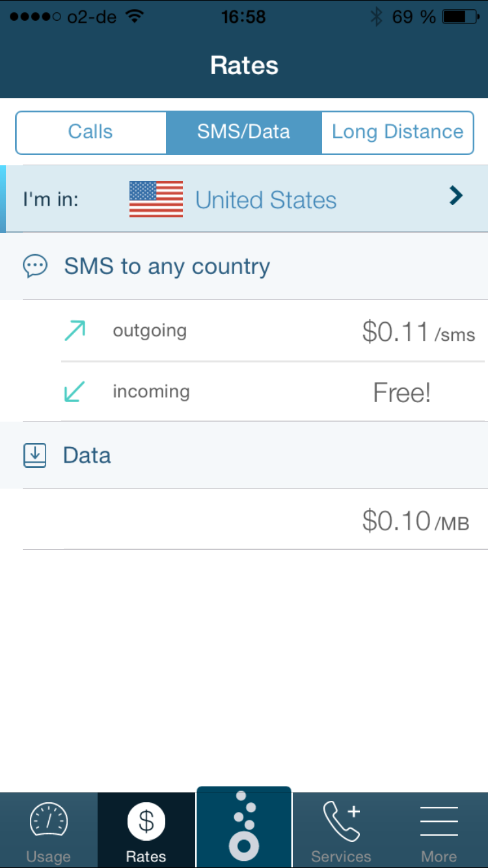Tap the Data download icon
488x868 pixels.
click(x=35, y=455)
